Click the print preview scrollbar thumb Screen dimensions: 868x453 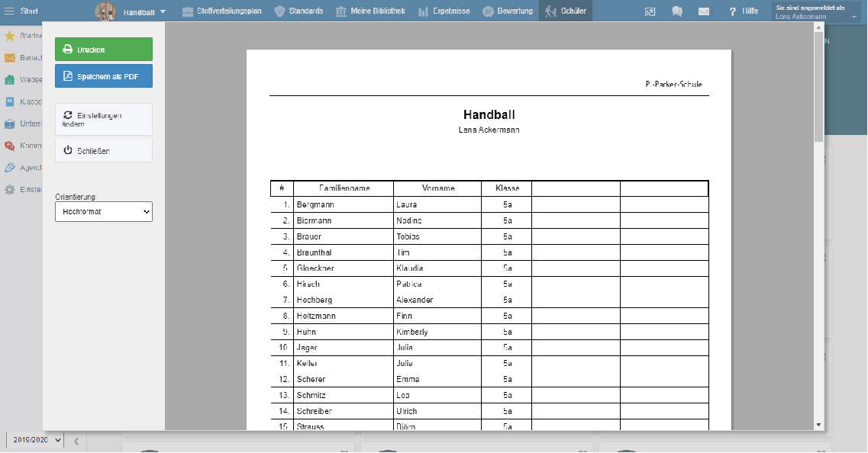[x=818, y=88]
